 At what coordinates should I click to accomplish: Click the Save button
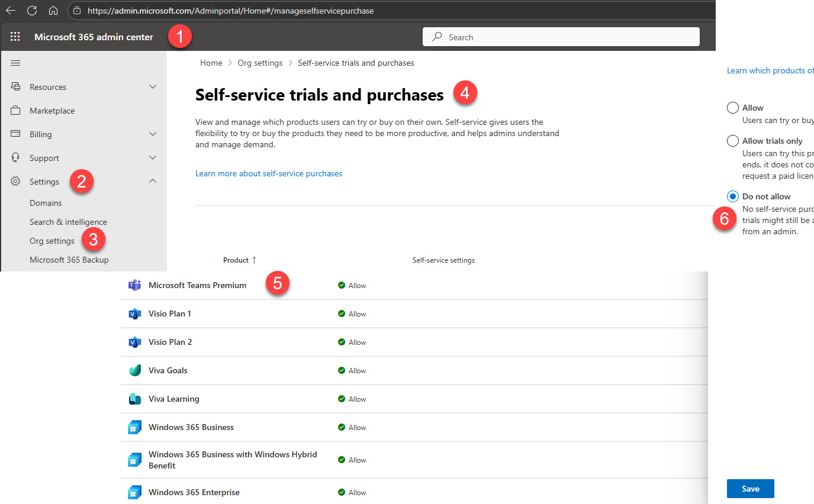751,489
